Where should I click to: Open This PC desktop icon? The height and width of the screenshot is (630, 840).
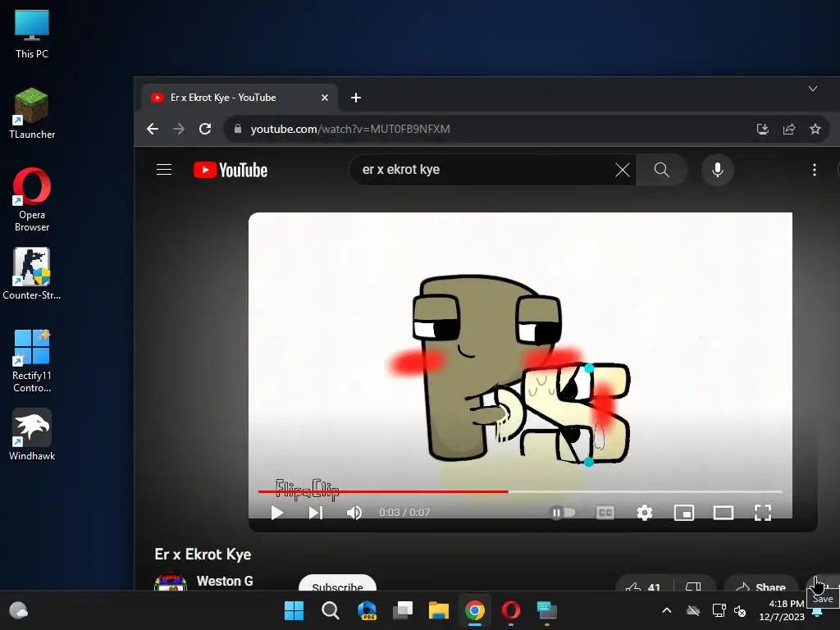pyautogui.click(x=32, y=34)
